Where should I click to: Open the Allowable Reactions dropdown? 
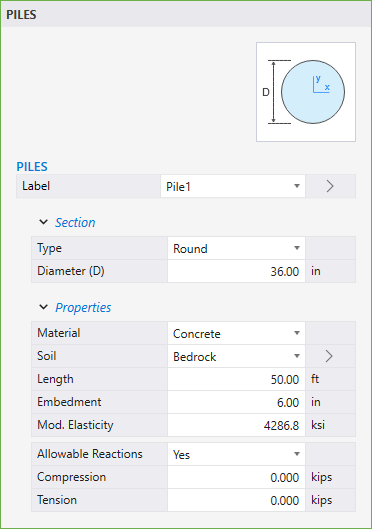pyautogui.click(x=236, y=454)
